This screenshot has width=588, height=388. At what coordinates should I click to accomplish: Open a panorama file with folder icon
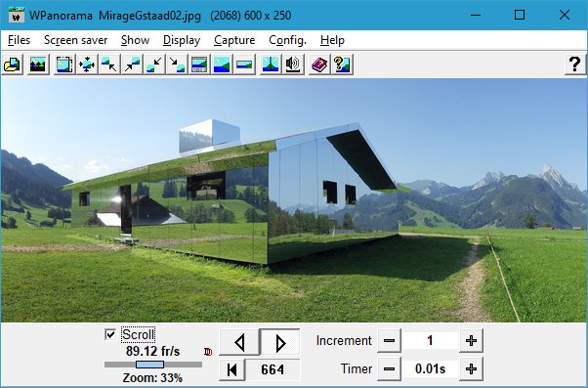pos(13,65)
